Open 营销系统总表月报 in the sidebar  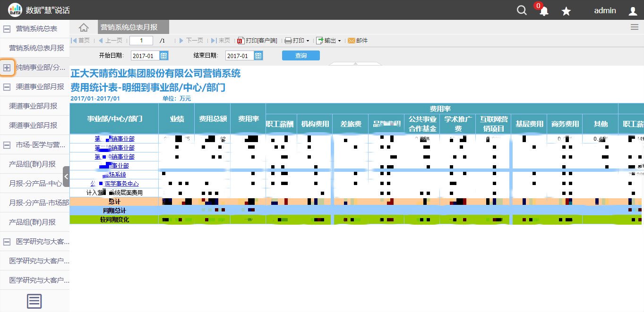(x=36, y=48)
